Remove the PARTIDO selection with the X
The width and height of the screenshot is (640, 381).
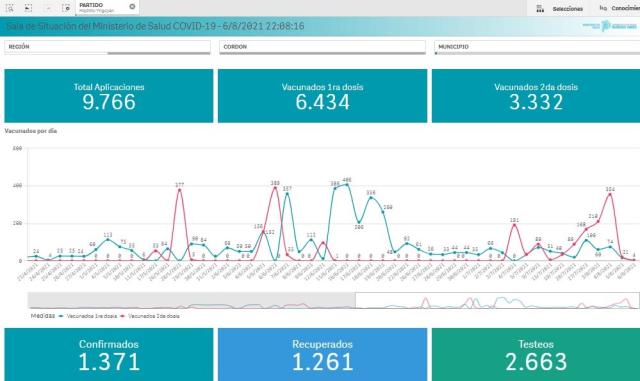click(132, 6)
